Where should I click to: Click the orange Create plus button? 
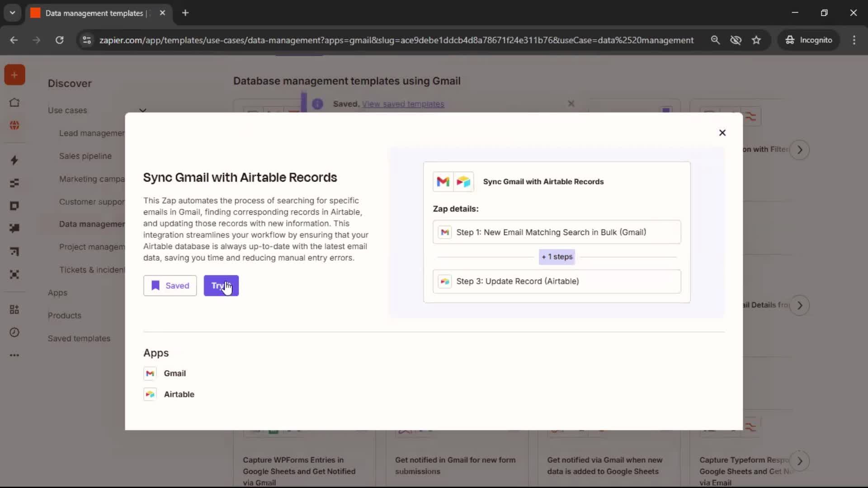pyautogui.click(x=14, y=75)
